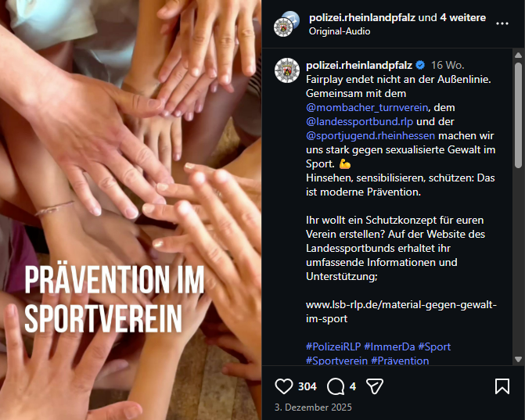Viewport: 525px width, 420px height.
Task: Open the three-dot more options menu
Action: click(x=502, y=23)
